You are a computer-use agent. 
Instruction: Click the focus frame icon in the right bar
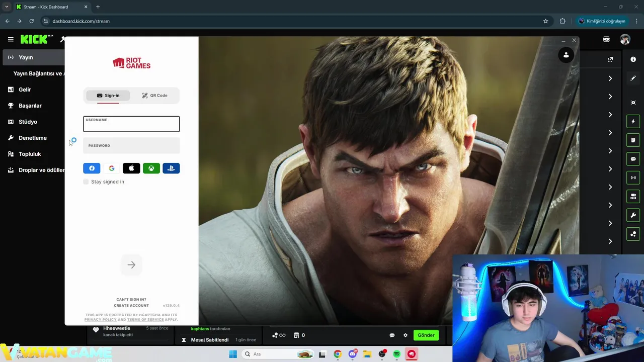(633, 103)
